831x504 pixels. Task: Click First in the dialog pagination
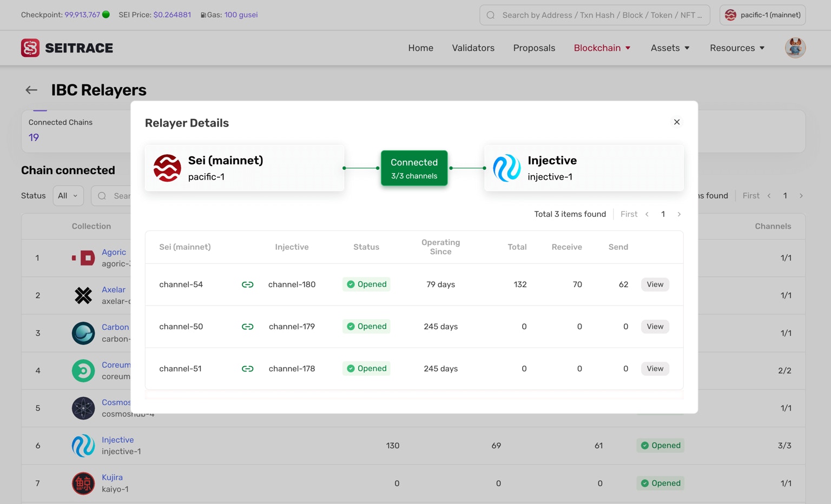pyautogui.click(x=629, y=214)
